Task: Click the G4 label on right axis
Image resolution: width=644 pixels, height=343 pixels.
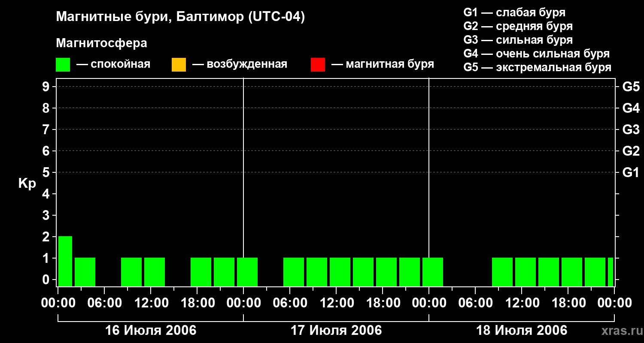Action: coord(631,108)
